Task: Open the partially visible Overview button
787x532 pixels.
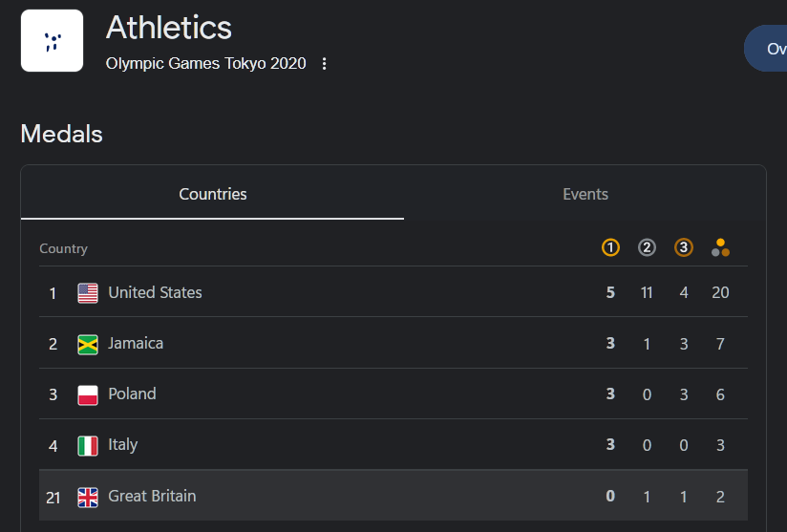Action: [x=765, y=48]
